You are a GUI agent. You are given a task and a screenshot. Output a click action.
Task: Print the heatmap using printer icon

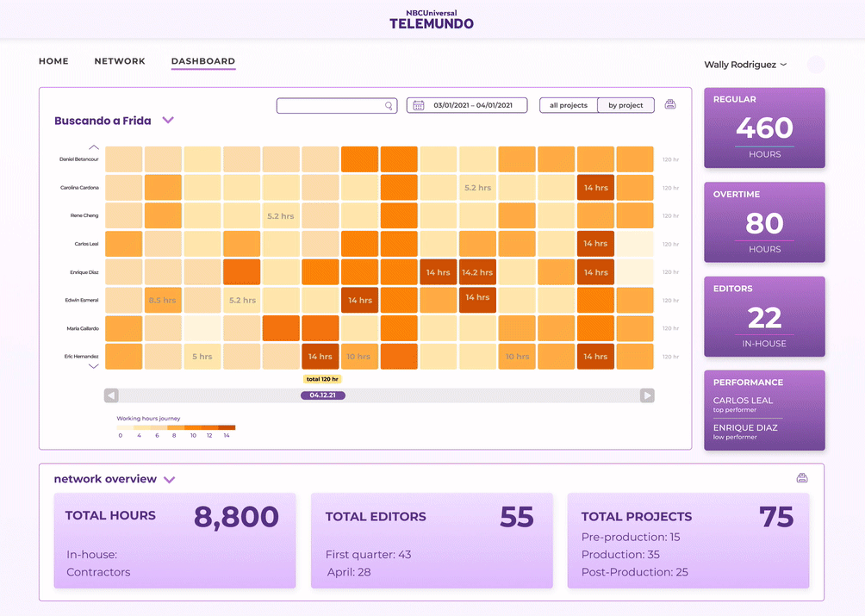click(670, 104)
